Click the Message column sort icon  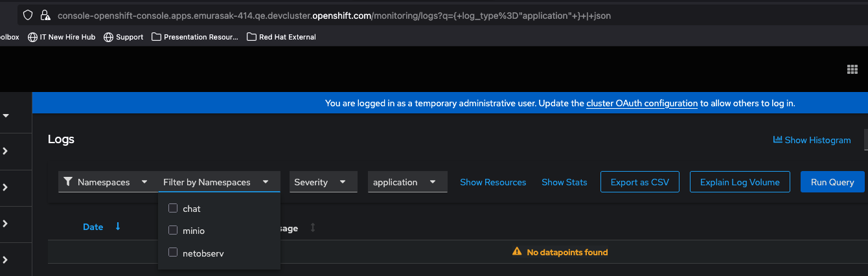pyautogui.click(x=313, y=227)
